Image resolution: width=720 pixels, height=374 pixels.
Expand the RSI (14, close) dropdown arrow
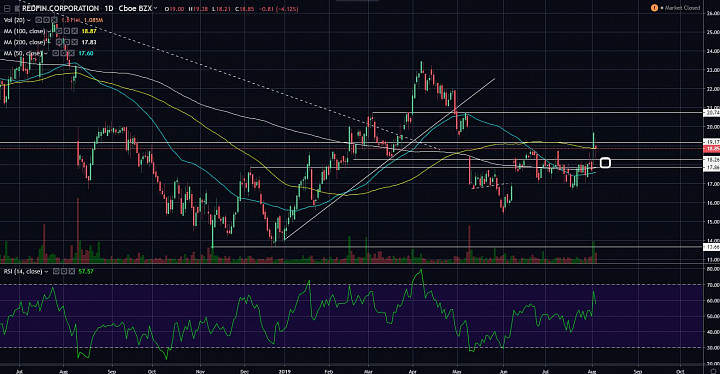pos(46,272)
